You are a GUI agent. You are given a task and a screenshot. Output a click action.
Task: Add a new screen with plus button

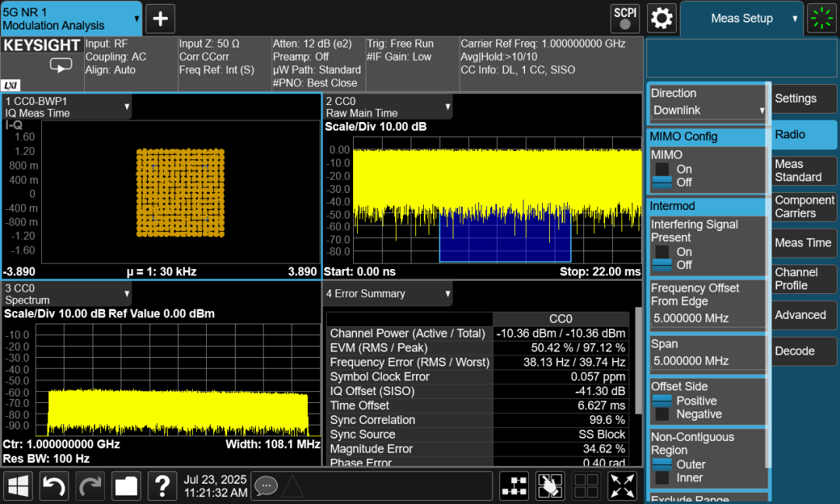[160, 18]
